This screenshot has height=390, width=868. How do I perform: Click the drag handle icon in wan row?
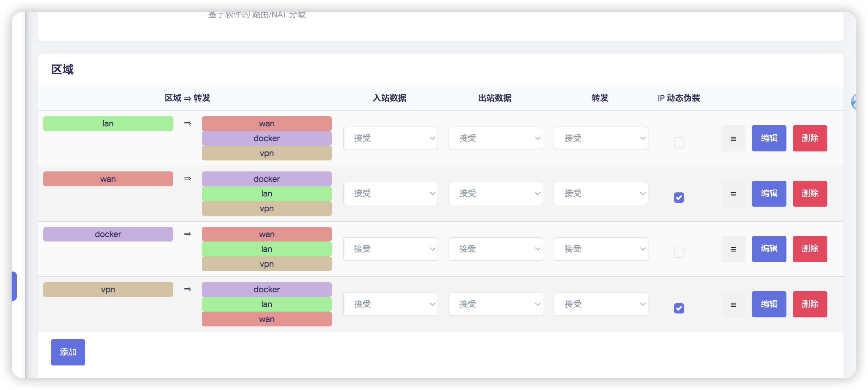[x=733, y=194]
